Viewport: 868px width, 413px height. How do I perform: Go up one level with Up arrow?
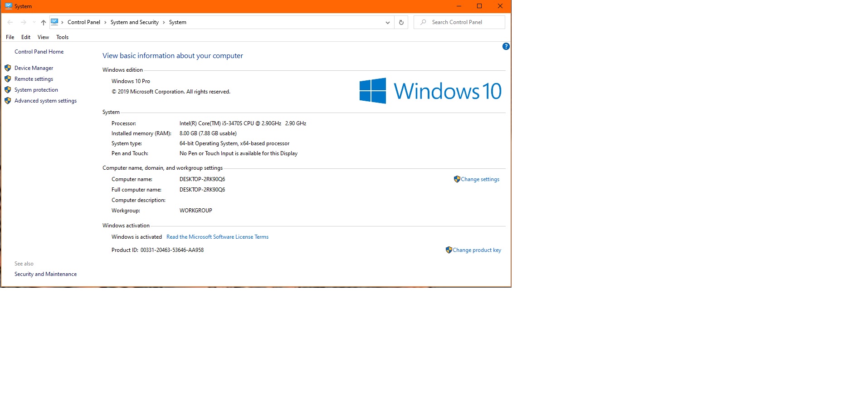click(43, 22)
